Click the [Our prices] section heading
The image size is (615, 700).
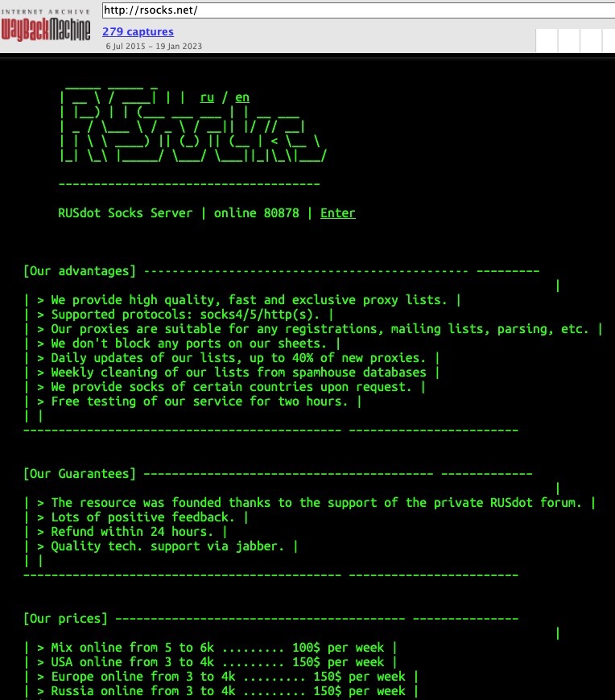click(x=66, y=618)
